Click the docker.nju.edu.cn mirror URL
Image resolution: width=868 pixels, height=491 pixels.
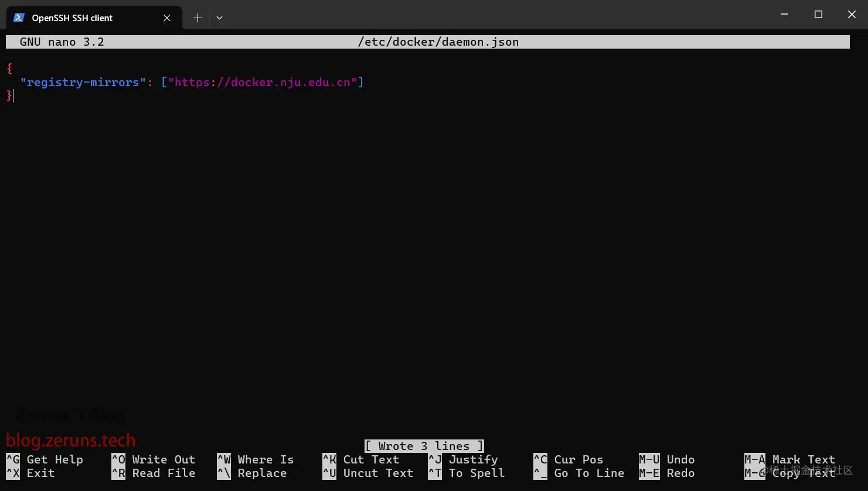click(x=263, y=82)
